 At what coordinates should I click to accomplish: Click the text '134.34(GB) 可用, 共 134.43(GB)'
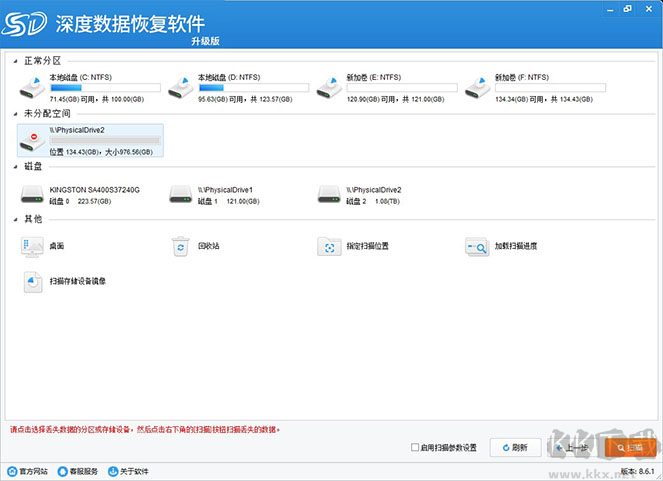tap(544, 99)
